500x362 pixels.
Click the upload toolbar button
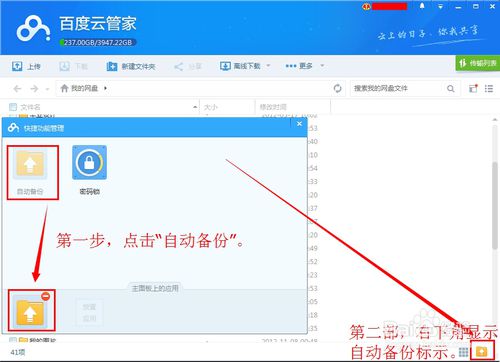(26, 66)
